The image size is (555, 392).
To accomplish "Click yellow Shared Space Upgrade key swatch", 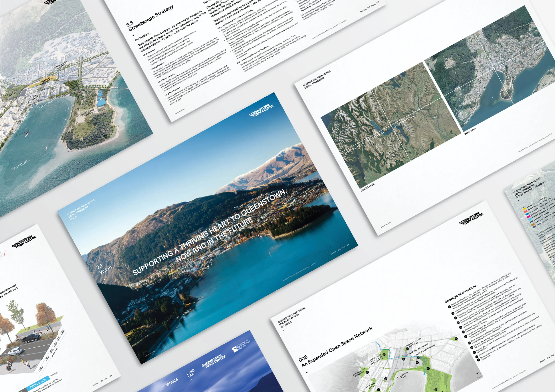I will click(525, 209).
